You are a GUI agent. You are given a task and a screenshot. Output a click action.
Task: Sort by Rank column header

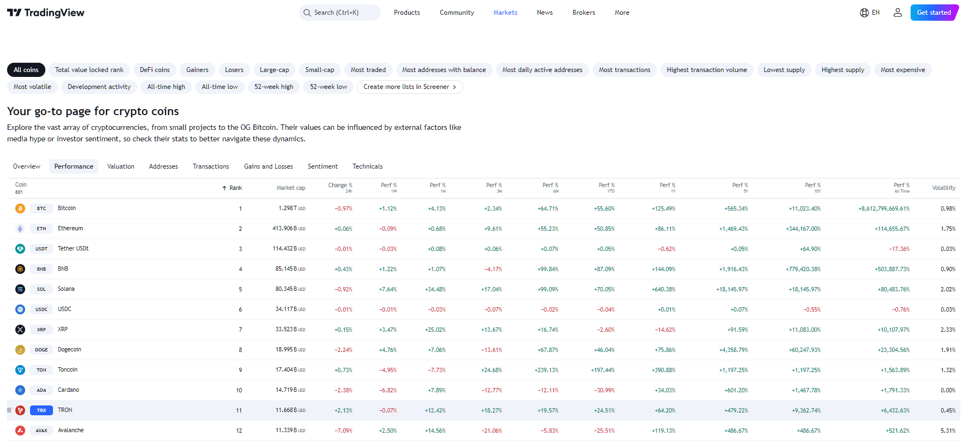(x=232, y=188)
